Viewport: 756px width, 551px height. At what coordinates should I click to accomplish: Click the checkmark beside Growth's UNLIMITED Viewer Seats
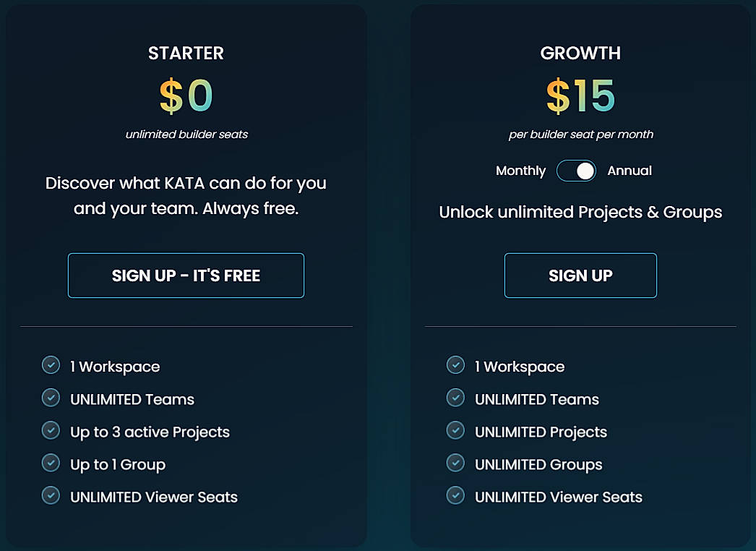tap(455, 495)
